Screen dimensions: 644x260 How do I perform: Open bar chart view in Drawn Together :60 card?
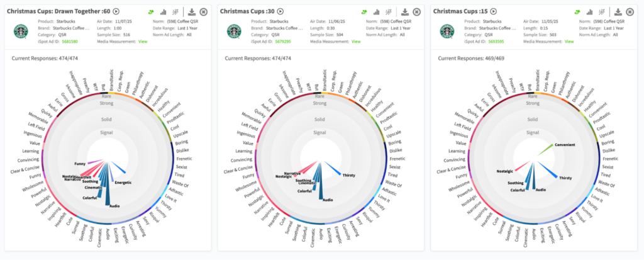(x=164, y=12)
